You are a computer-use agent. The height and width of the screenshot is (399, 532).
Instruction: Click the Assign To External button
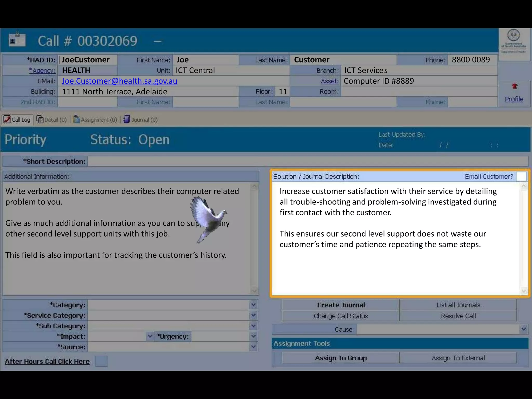458,358
